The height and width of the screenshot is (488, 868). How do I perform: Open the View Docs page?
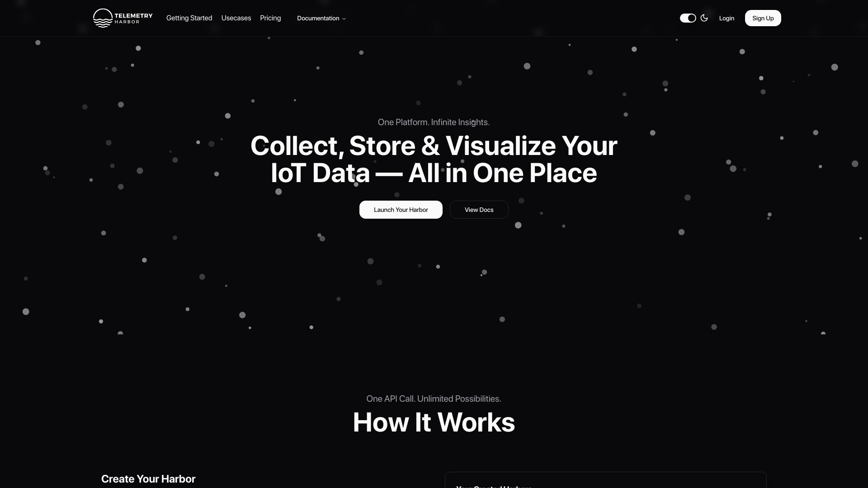pyautogui.click(x=479, y=210)
